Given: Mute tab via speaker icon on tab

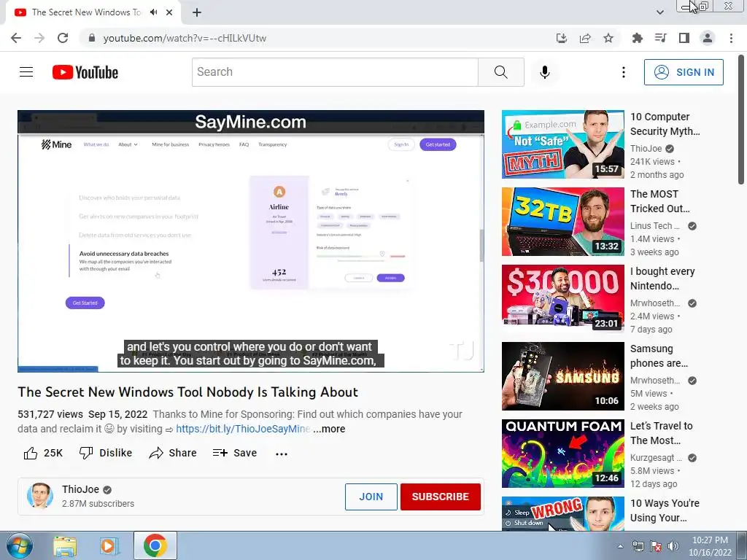Looking at the screenshot, I should pos(153,12).
